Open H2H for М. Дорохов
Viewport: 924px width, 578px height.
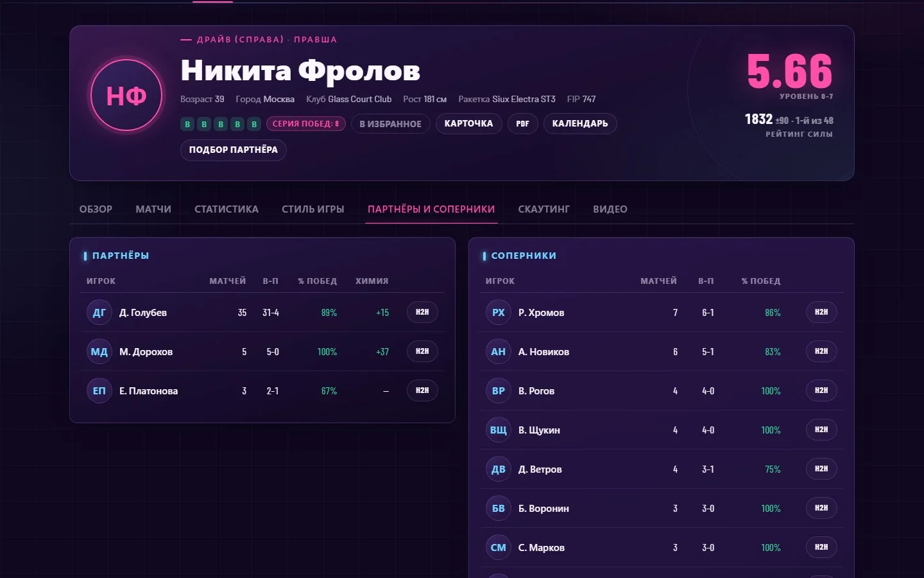point(422,351)
